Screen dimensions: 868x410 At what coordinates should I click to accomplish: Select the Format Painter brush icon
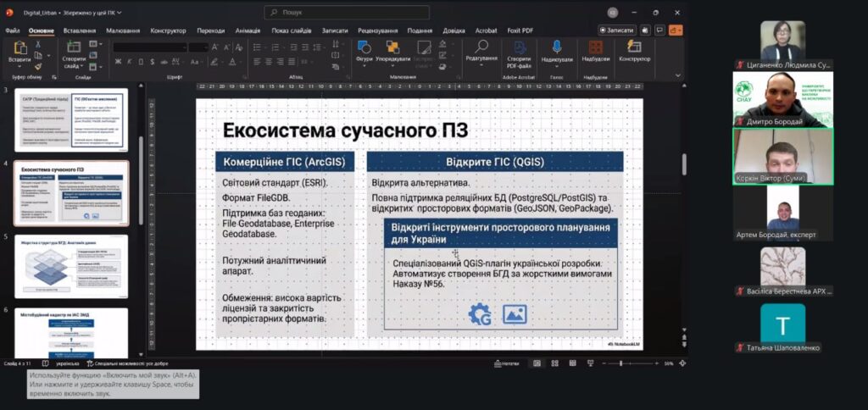coord(38,66)
